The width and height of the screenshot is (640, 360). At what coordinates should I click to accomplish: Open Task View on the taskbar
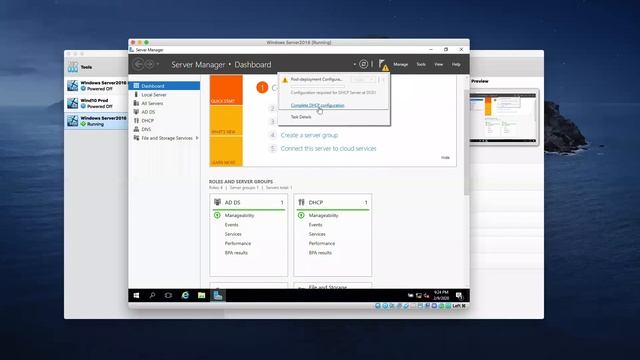click(168, 295)
